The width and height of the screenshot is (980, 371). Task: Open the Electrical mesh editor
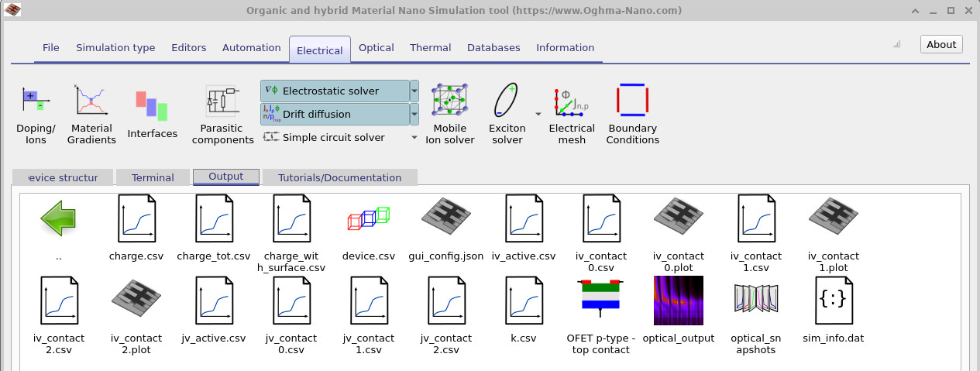tap(571, 115)
